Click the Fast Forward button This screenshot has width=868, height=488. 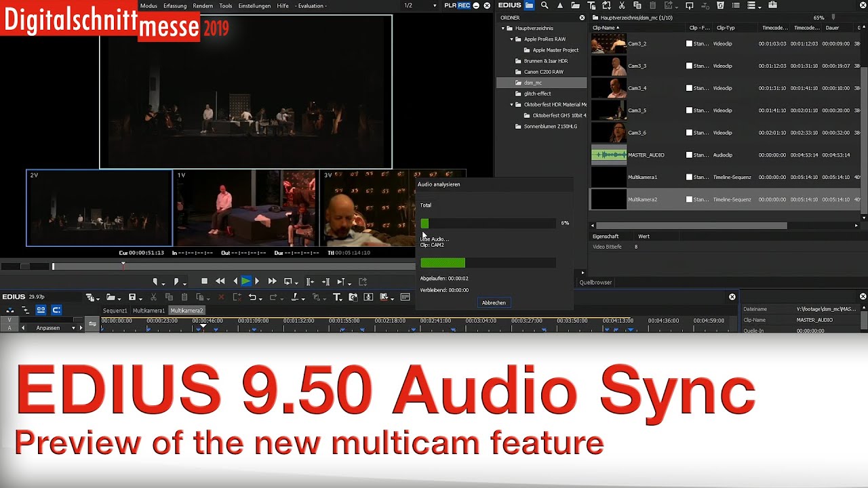pyautogui.click(x=272, y=281)
